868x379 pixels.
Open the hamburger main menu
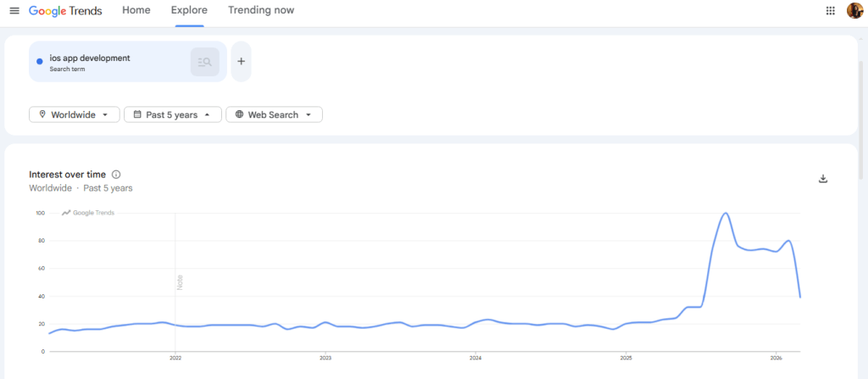click(14, 10)
